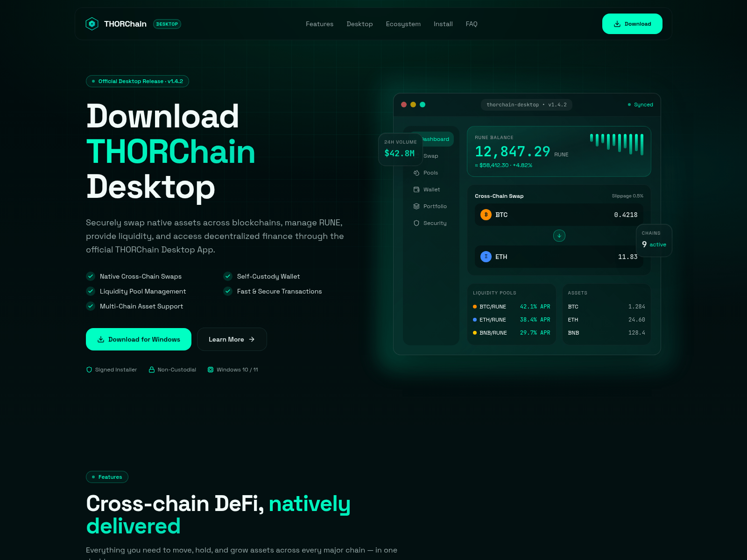Click the THORChain hexagon logo icon
The width and height of the screenshot is (747, 560).
click(x=92, y=24)
